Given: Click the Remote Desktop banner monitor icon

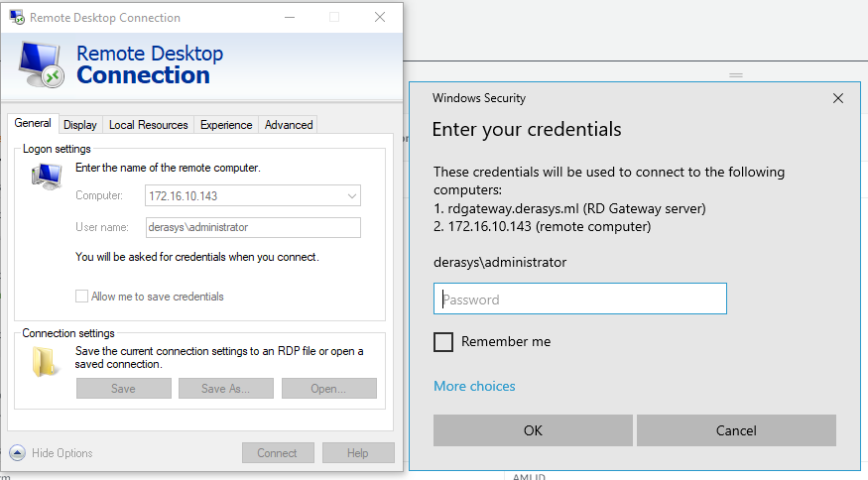Looking at the screenshot, I should click(41, 64).
